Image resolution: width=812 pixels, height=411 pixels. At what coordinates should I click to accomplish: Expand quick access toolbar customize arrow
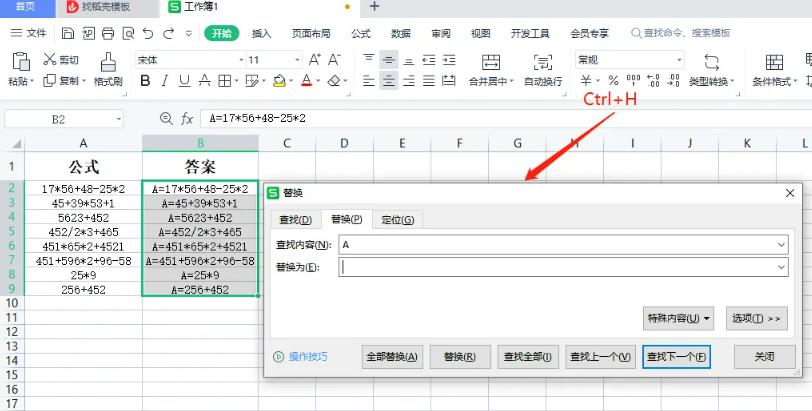[x=188, y=34]
